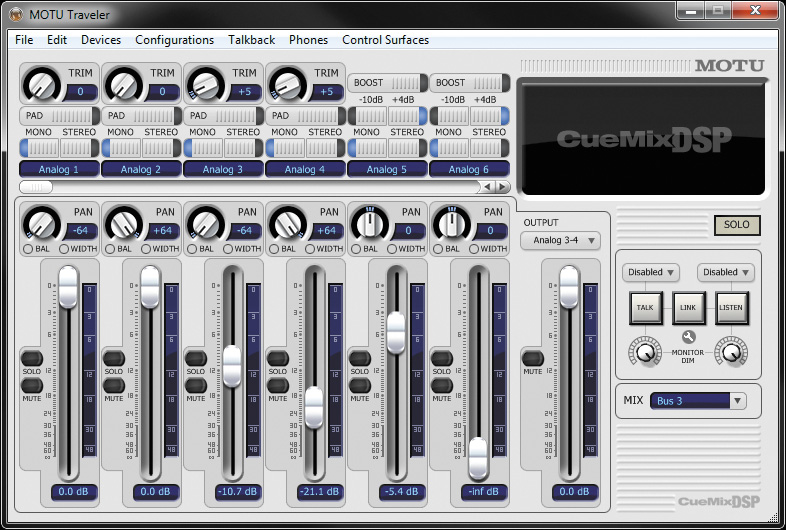
Task: Enable BOOST on Analog 5
Action: pos(387,83)
